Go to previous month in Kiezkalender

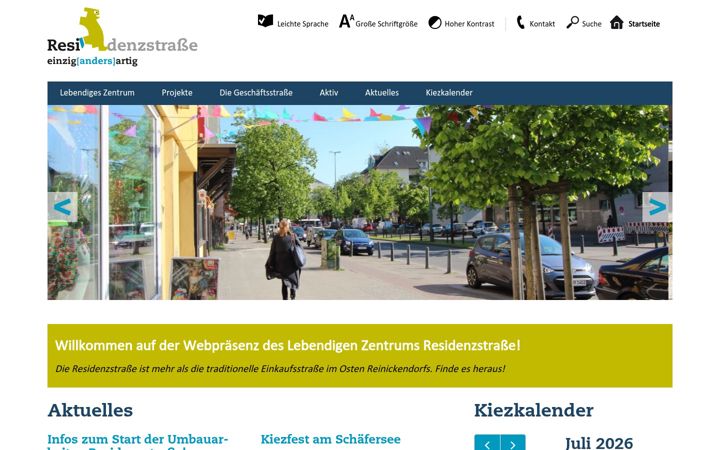(487, 443)
